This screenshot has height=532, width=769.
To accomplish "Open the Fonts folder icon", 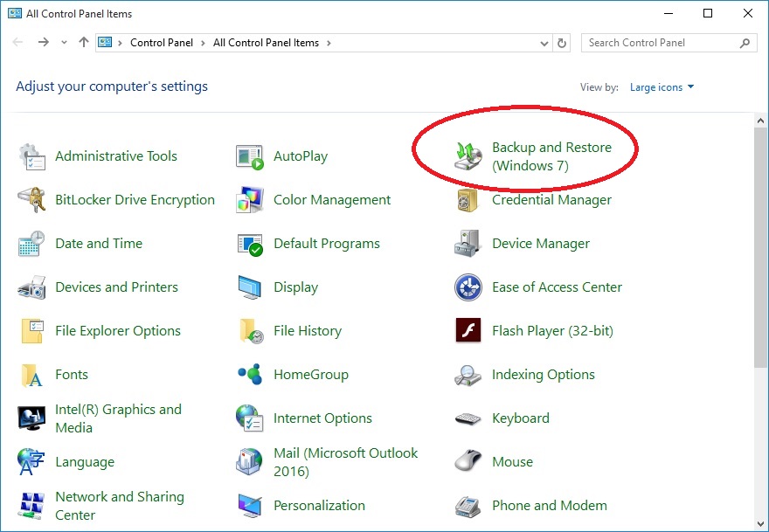I will pyautogui.click(x=31, y=375).
